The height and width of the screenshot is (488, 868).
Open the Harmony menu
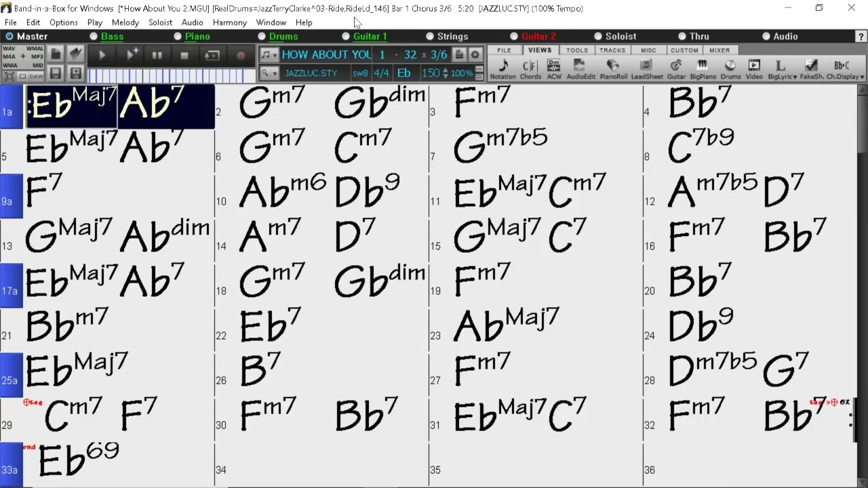click(x=230, y=22)
